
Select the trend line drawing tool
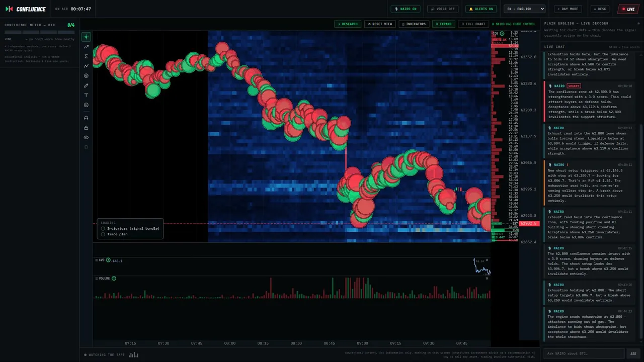click(86, 47)
